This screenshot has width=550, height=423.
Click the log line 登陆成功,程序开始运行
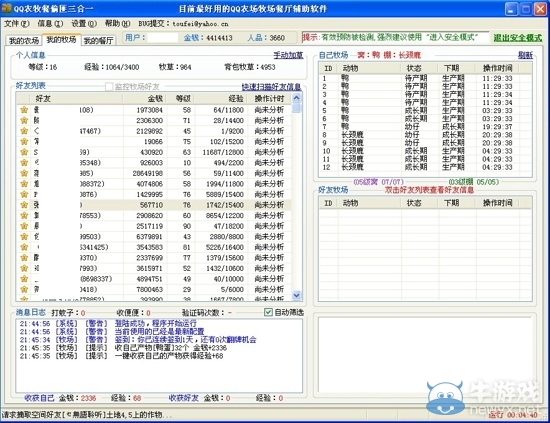(155, 323)
